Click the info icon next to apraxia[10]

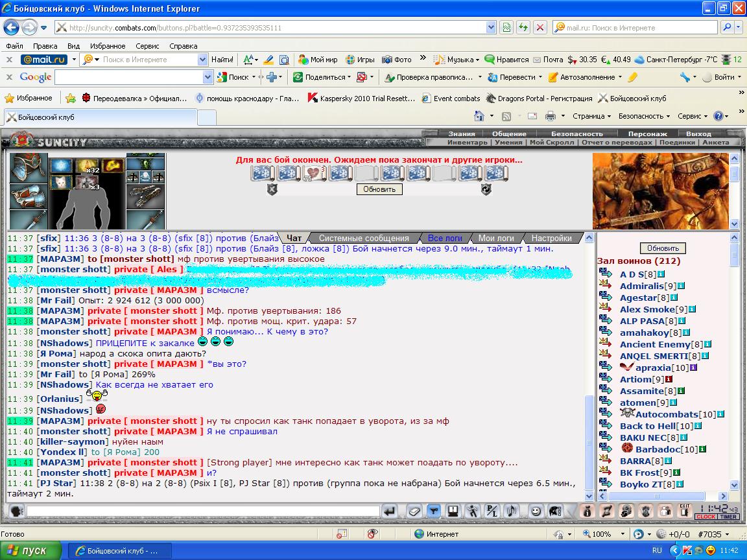[693, 367]
